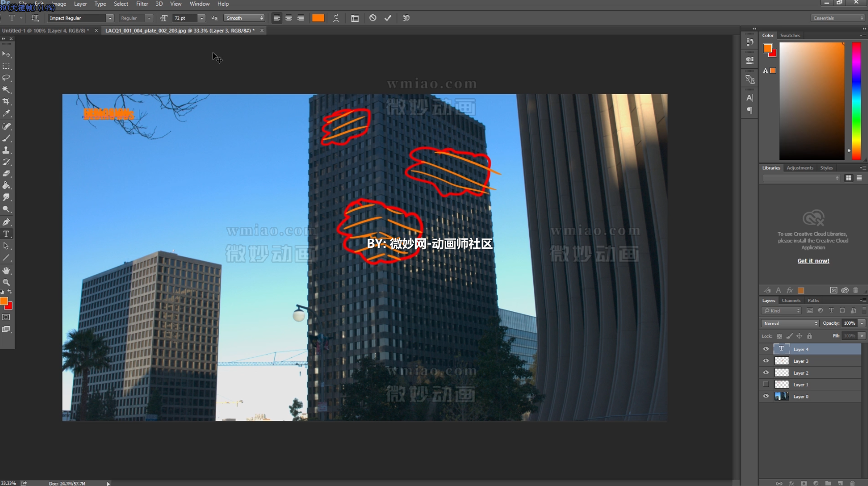Select the Crop tool
868x486 pixels.
[6, 102]
